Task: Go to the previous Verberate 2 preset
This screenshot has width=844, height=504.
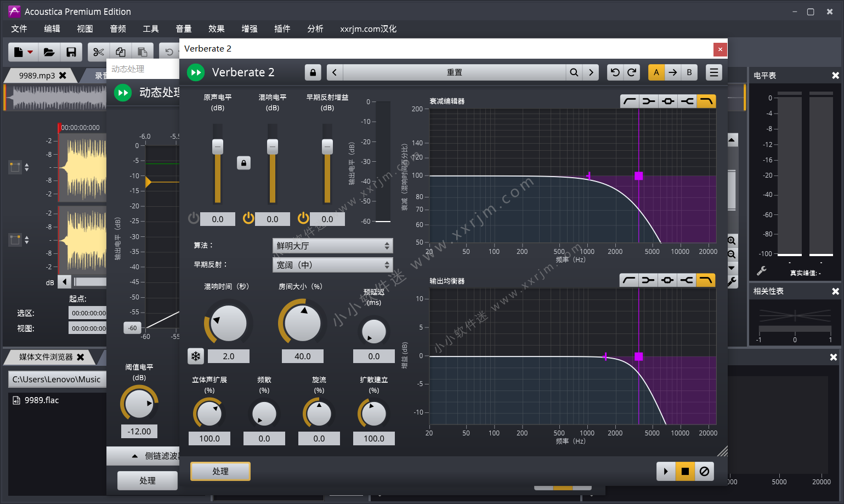Action: tap(335, 72)
